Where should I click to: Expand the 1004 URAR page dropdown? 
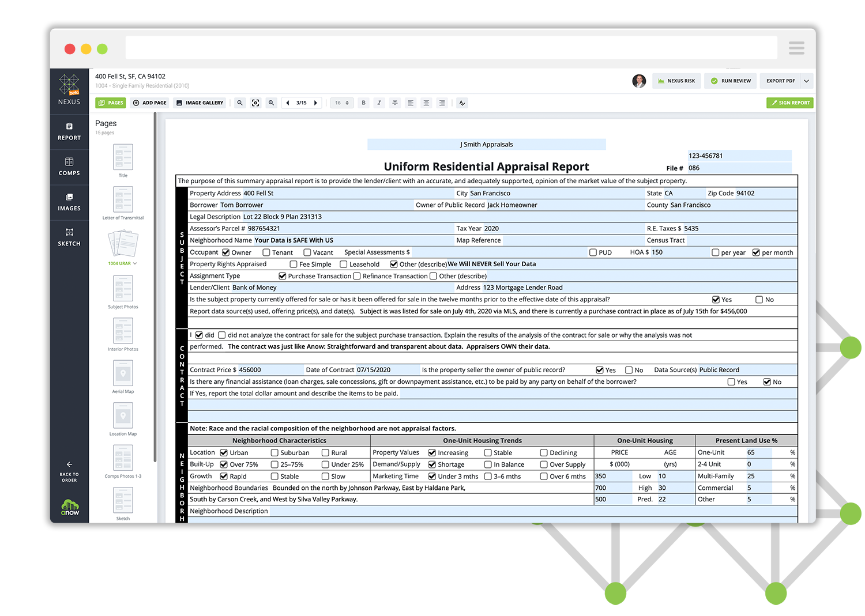135,263
